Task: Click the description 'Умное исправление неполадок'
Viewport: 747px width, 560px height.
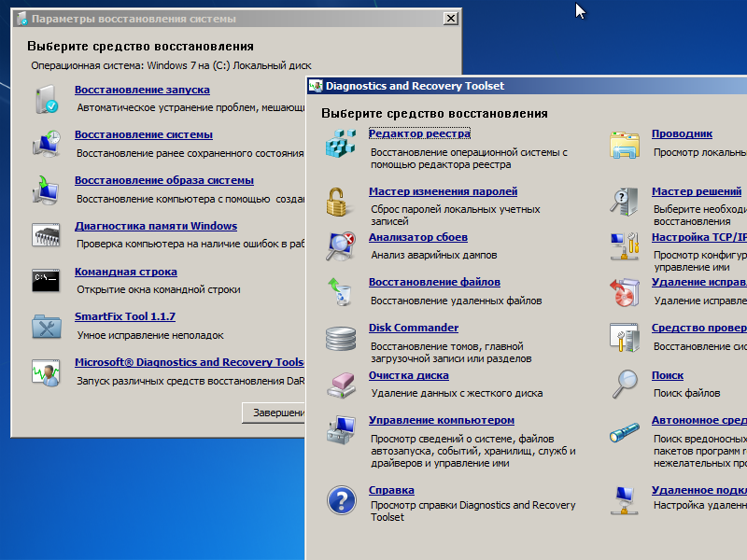Action: 150,335
